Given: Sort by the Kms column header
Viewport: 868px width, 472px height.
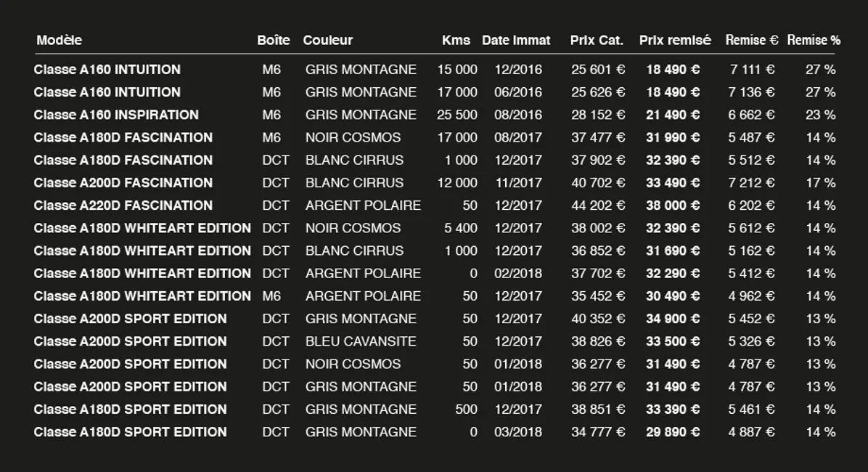Looking at the screenshot, I should point(456,41).
